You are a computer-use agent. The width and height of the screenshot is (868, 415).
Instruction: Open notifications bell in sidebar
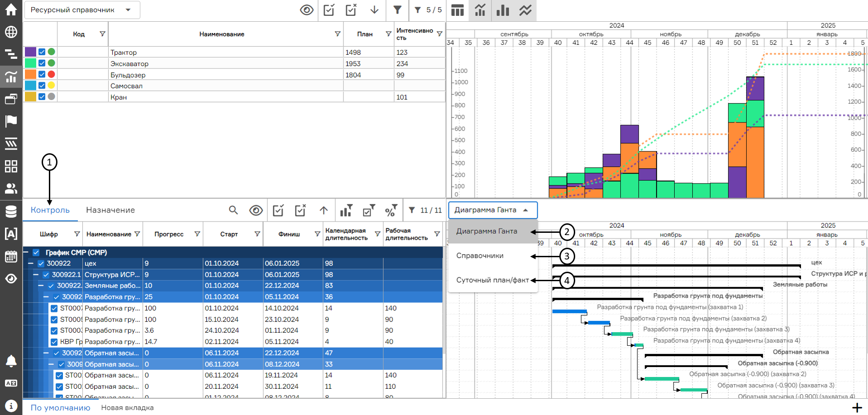click(11, 361)
